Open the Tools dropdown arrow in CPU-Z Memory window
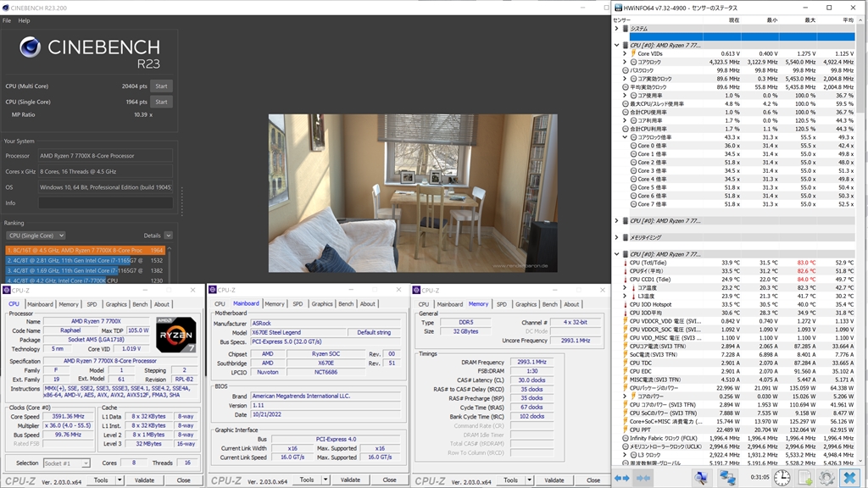 pos(530,480)
